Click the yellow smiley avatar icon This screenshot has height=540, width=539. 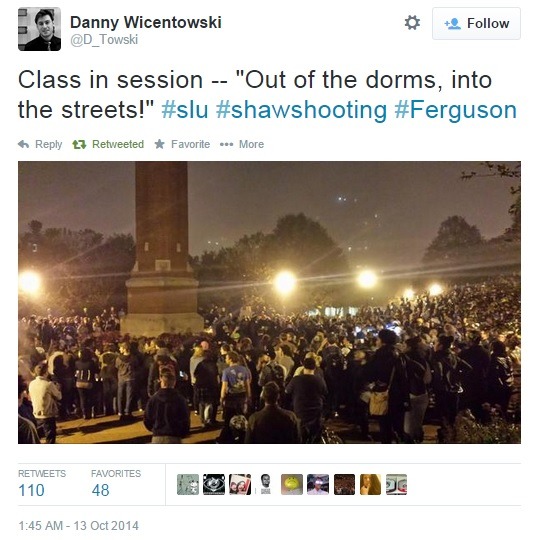pos(292,485)
